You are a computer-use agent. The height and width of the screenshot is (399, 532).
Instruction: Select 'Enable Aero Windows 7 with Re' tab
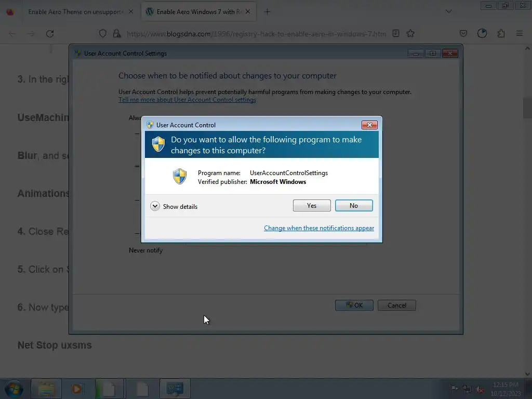pyautogui.click(x=199, y=12)
